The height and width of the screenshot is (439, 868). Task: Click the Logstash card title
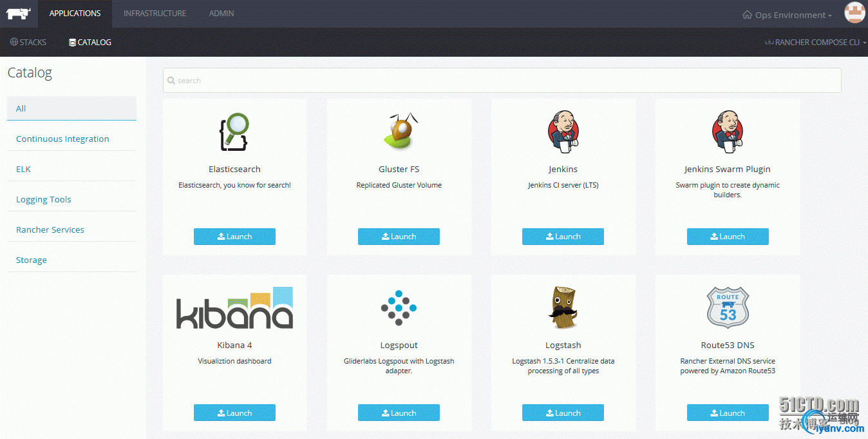563,346
